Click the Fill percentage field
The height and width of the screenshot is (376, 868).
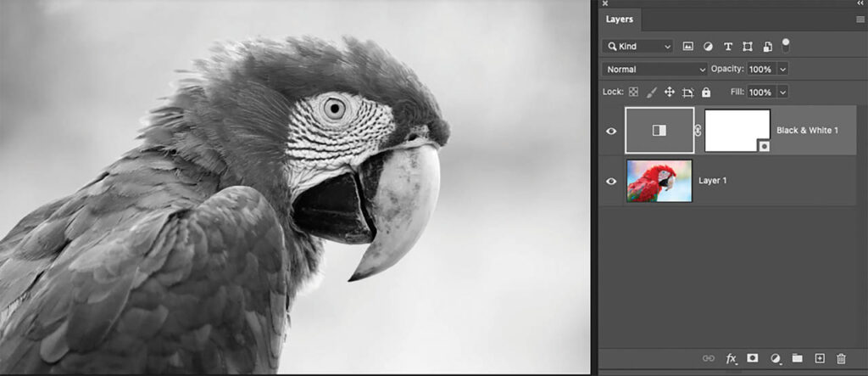pyautogui.click(x=759, y=92)
